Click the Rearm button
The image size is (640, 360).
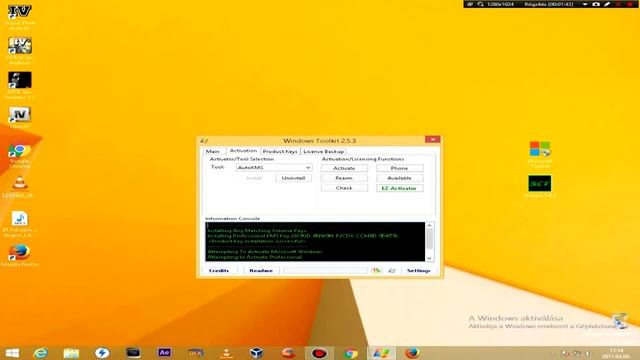[344, 178]
